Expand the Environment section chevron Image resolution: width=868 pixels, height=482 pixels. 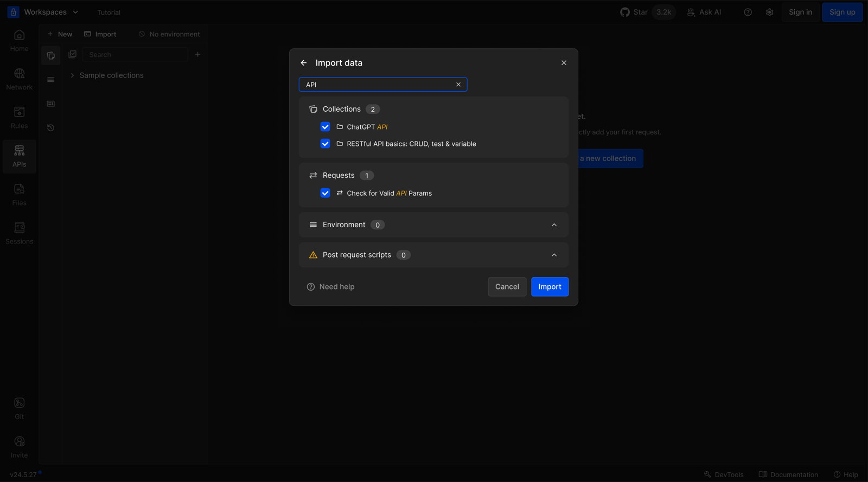(554, 225)
